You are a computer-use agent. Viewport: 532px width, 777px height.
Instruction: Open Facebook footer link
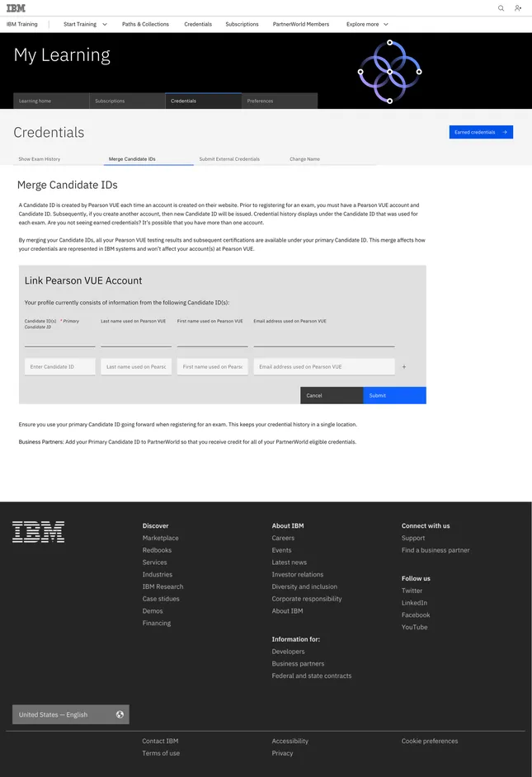tap(416, 615)
